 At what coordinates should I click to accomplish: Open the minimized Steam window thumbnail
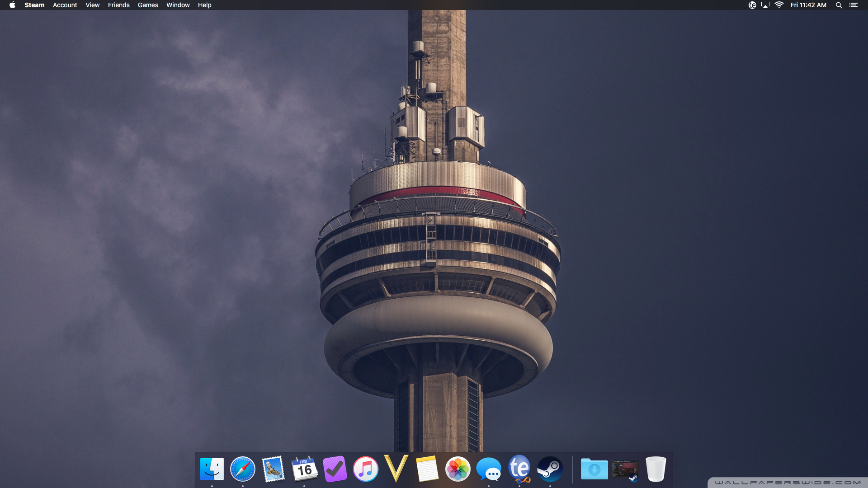625,470
